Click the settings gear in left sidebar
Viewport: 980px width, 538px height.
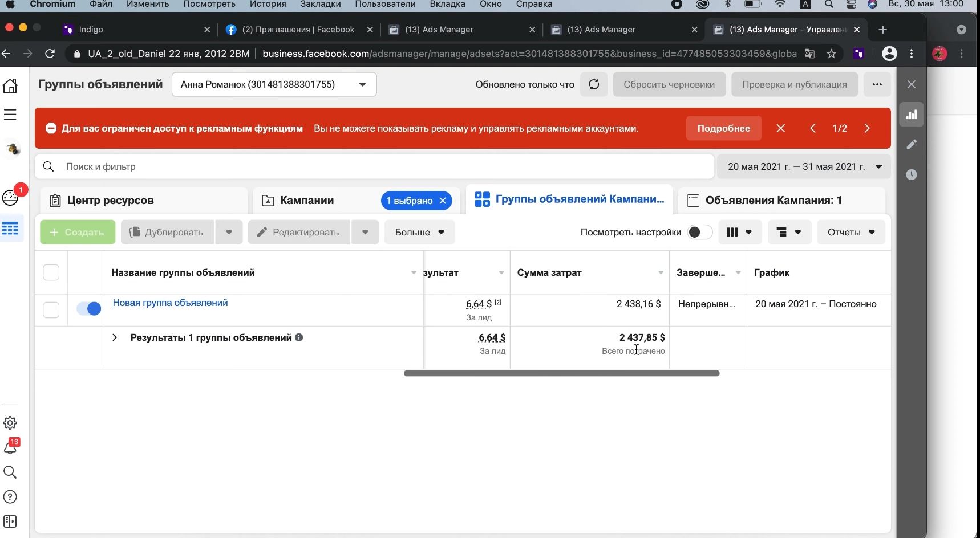click(x=10, y=423)
